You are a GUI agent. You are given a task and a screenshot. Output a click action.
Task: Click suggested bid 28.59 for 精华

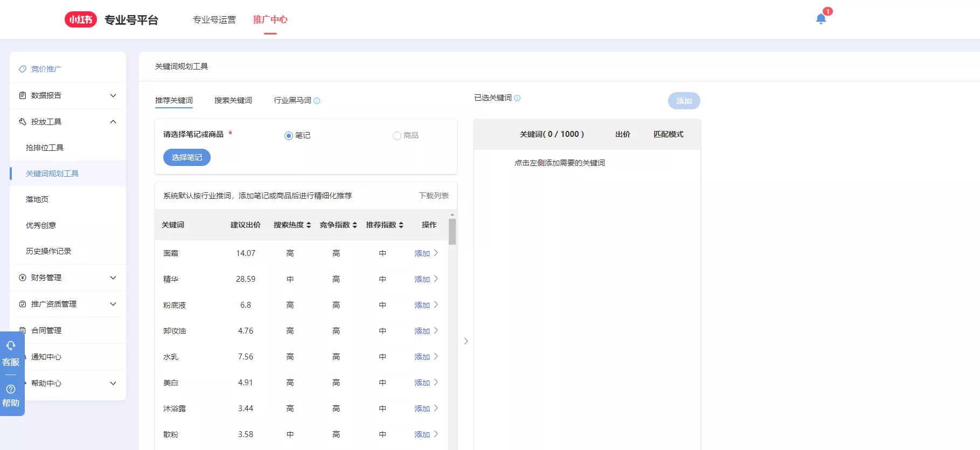pos(246,279)
